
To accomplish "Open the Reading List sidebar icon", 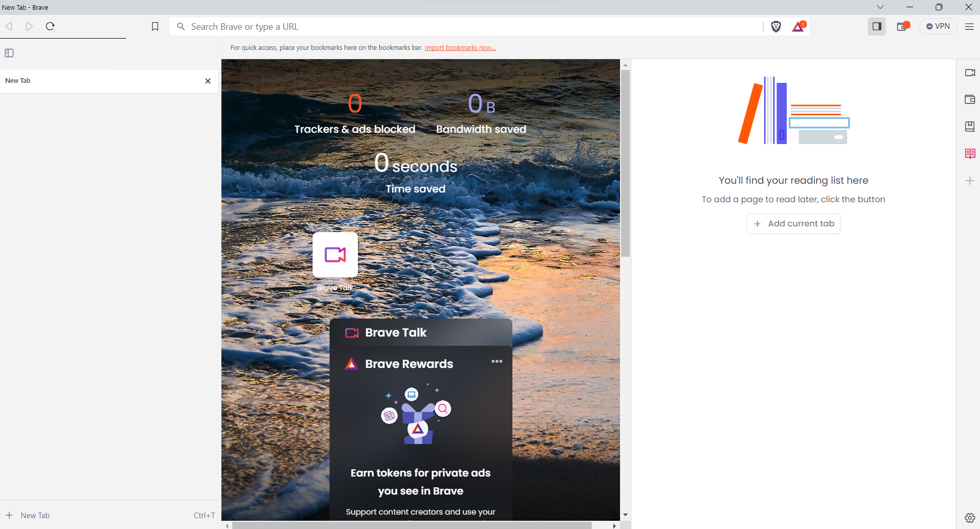I will pos(970,153).
